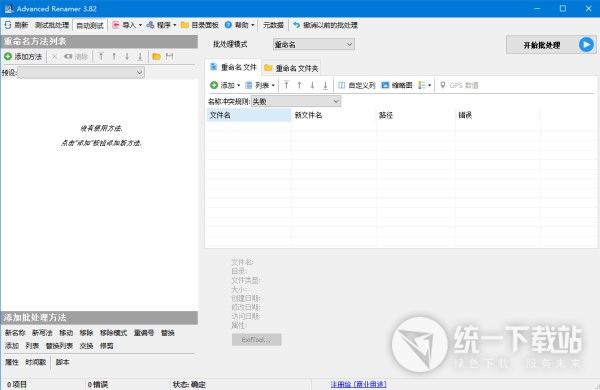The height and width of the screenshot is (390, 600).
Task: Open the 帮助 help menu
Action: 239,25
